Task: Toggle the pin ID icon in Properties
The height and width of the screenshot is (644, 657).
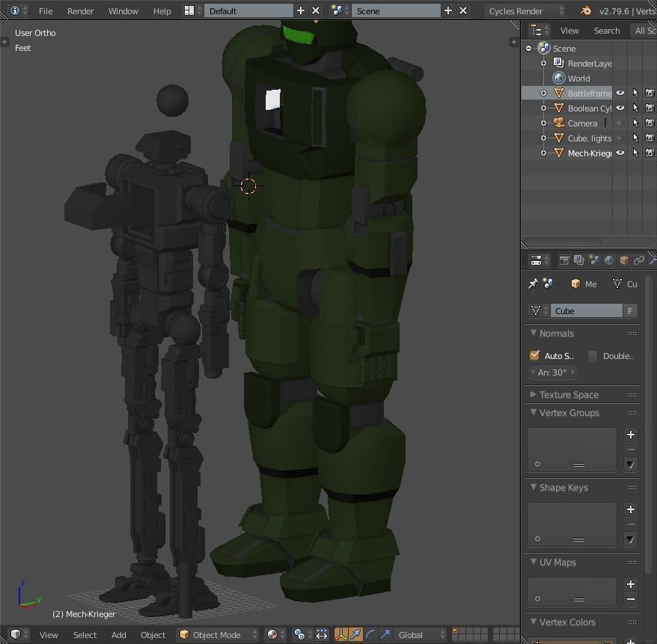Action: point(533,284)
